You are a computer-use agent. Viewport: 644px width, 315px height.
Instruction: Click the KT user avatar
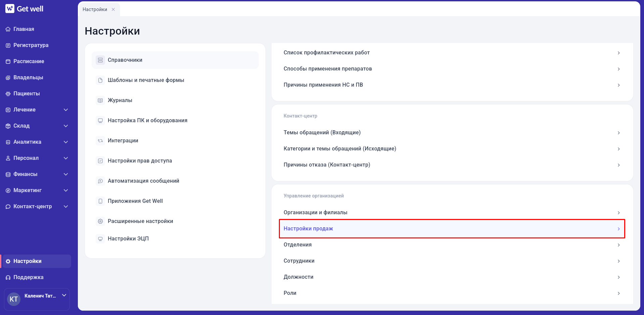(x=14, y=299)
